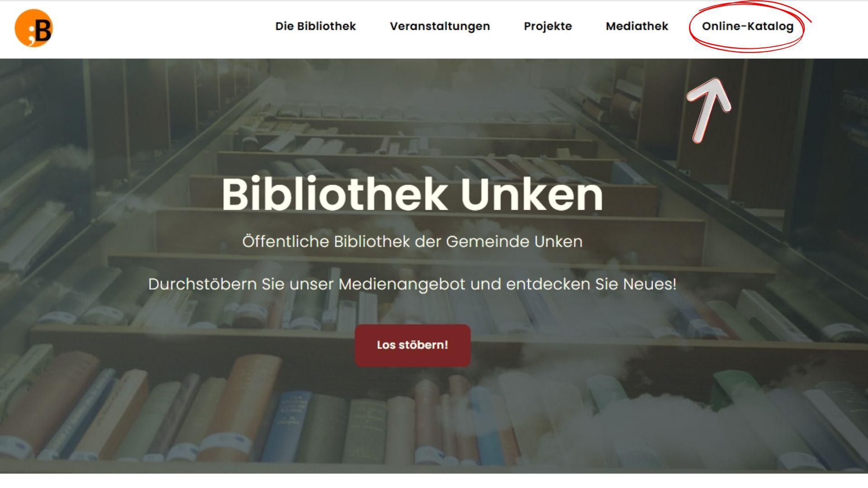Image resolution: width=868 pixels, height=488 pixels.
Task: Click the orange B library logo
Action: point(34,28)
